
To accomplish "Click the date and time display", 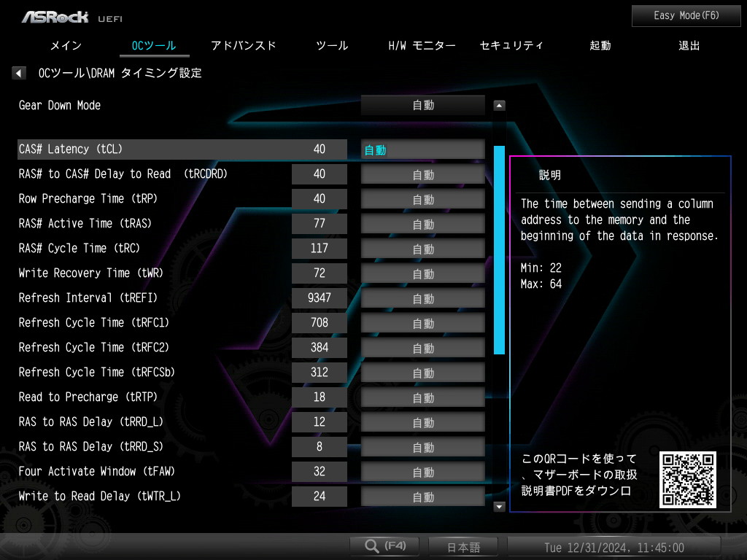I will tap(614, 547).
